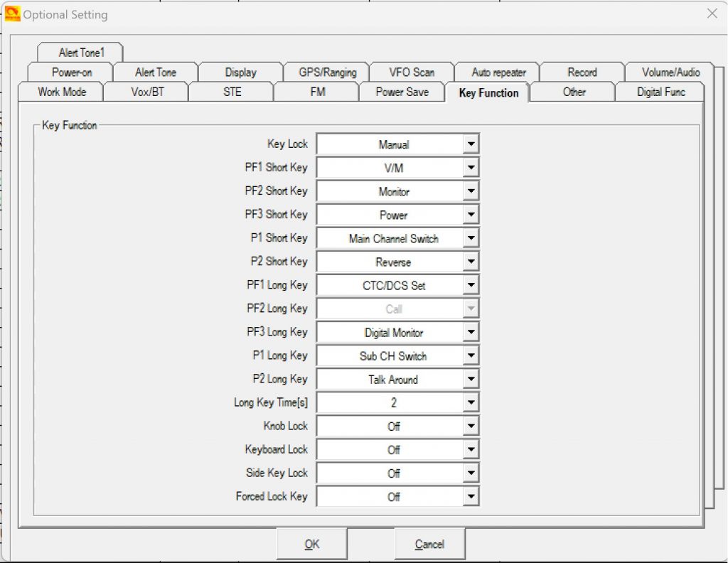
Task: Switch to the Power Save tab
Action: [402, 92]
